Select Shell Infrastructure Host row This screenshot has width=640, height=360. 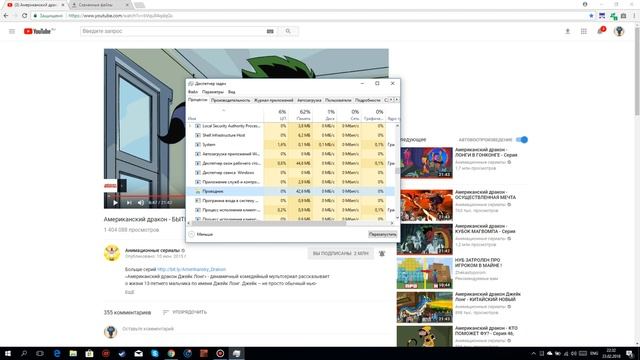pyautogui.click(x=291, y=136)
